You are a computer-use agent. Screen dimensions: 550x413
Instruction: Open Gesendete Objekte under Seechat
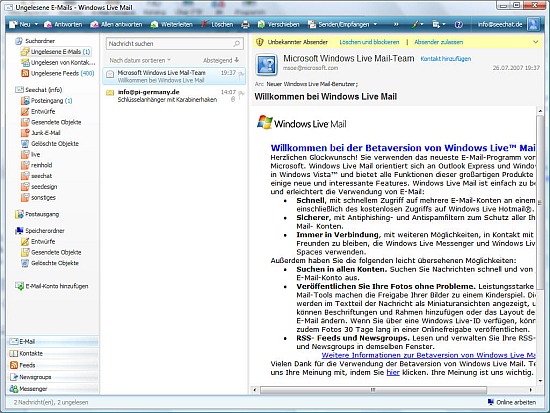click(51, 122)
